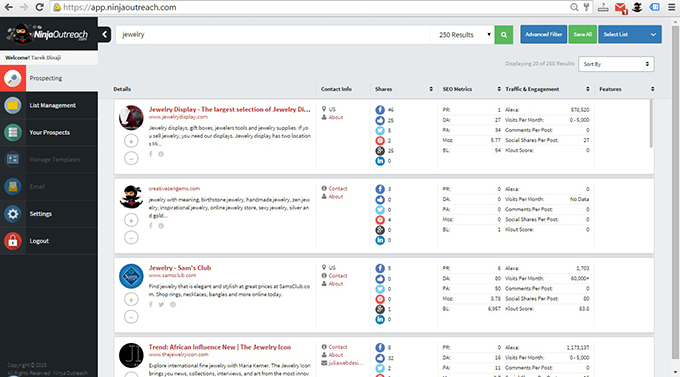Expand the Select List dropdown

[x=630, y=34]
